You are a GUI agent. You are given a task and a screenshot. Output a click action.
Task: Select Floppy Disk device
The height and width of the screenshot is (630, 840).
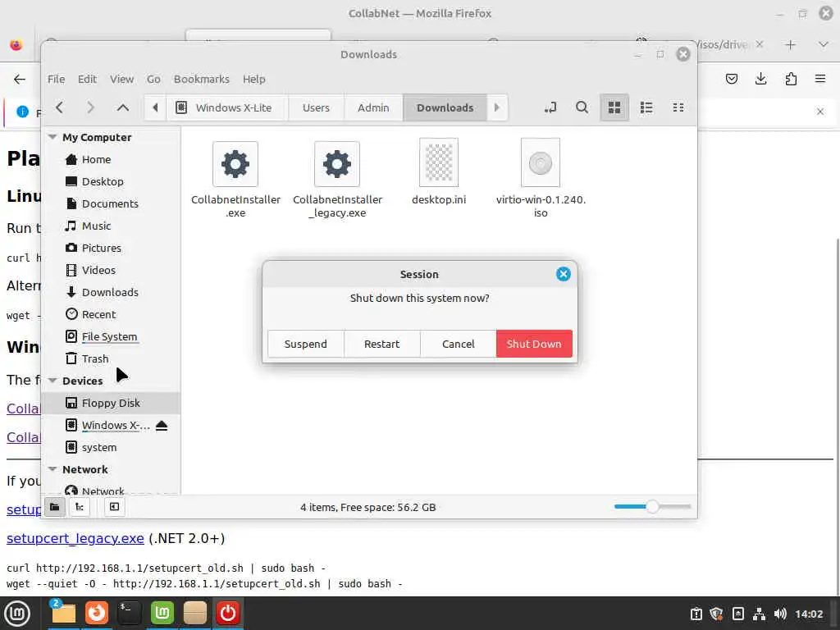pos(111,402)
